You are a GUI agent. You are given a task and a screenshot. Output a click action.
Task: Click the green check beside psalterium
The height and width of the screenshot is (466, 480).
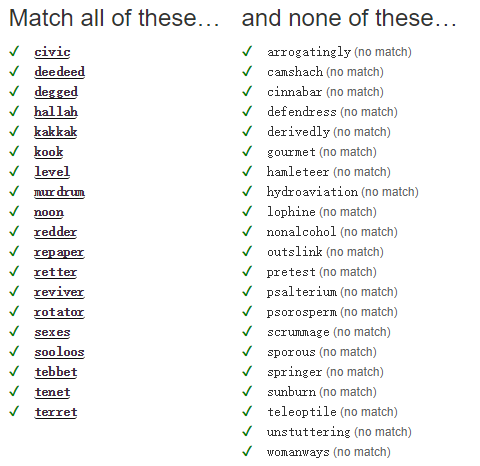247,291
